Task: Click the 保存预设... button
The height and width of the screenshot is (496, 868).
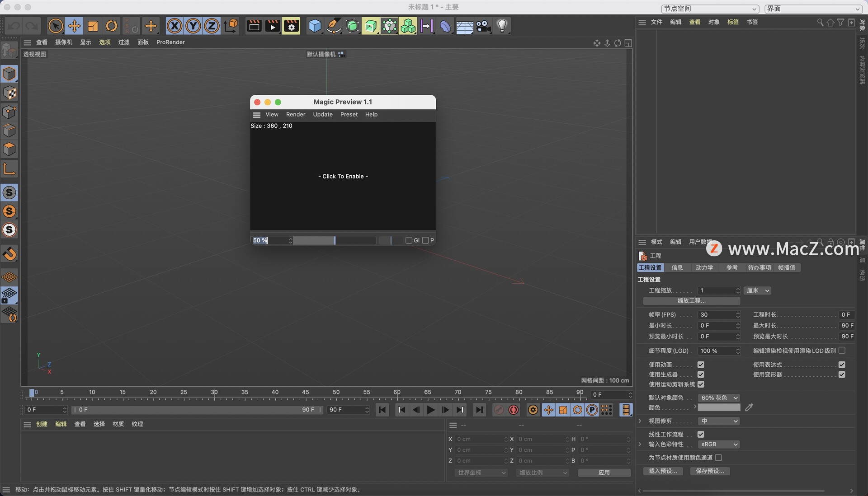Action: click(x=710, y=471)
